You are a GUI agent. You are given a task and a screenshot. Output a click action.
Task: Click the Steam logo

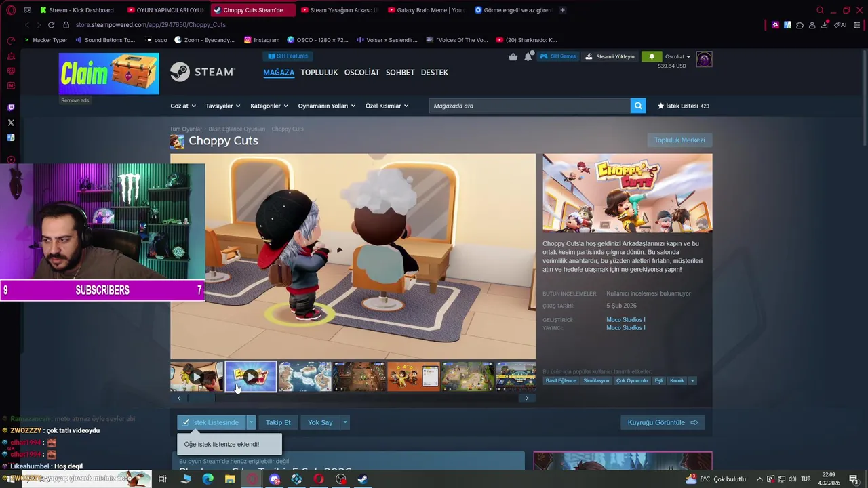202,72
